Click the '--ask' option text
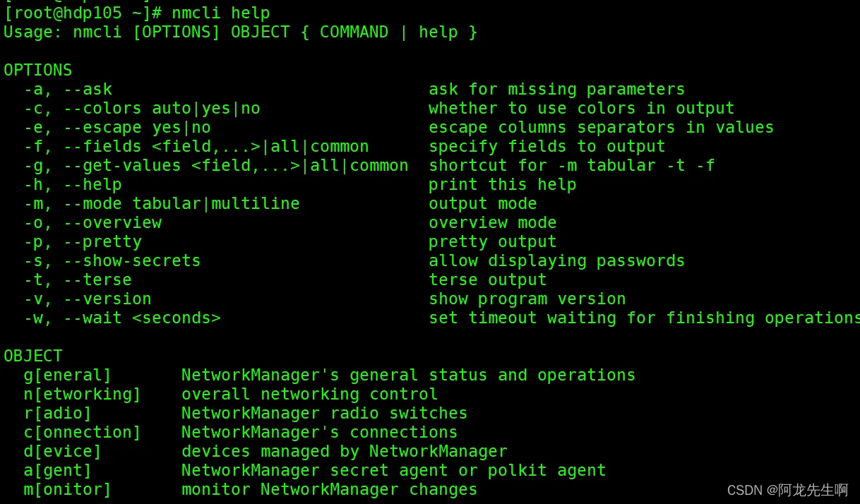Screen dimensions: 860x504 click(x=88, y=89)
